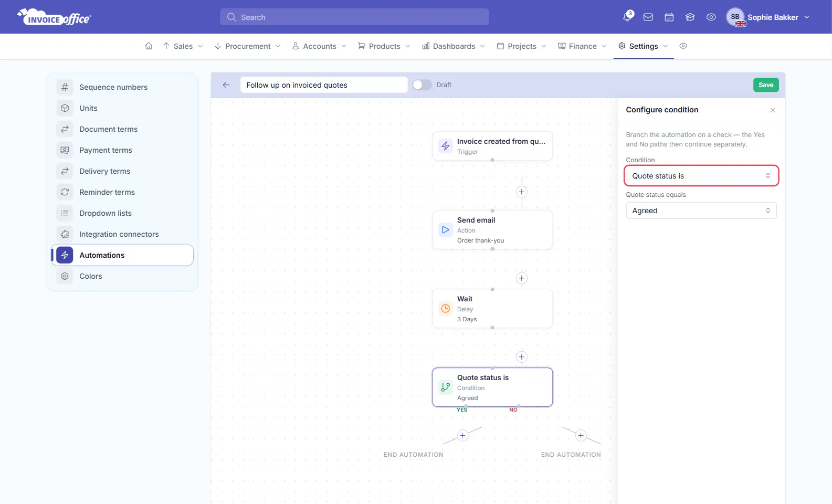Screen dimensions: 832x504
Task: Open the Dashboards menu
Action: point(454,46)
